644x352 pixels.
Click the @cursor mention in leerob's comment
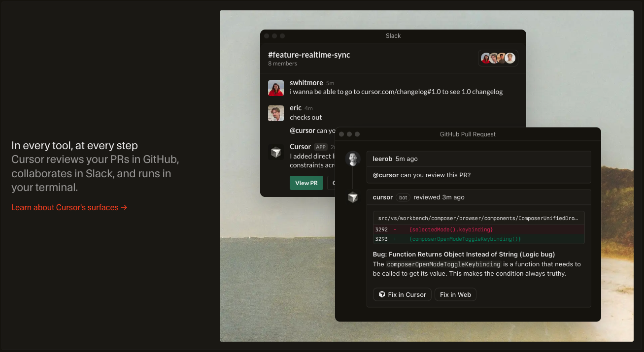tap(385, 175)
